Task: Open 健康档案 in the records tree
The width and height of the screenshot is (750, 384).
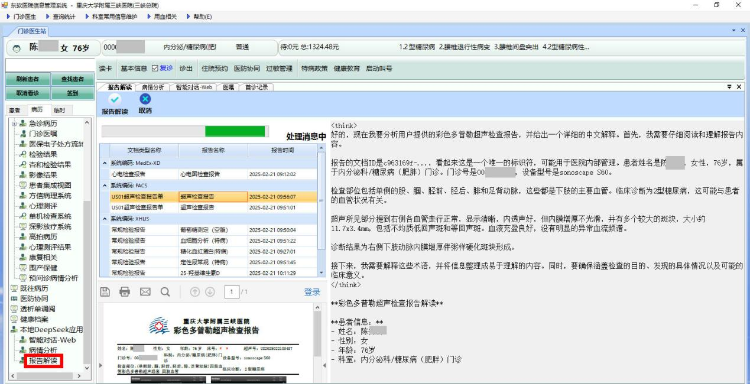Action: pyautogui.click(x=33, y=319)
